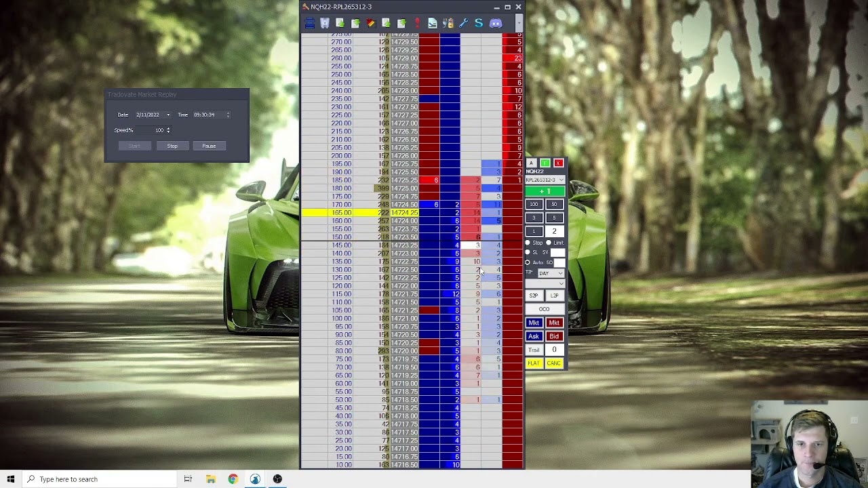Click the blue Ask button
The image size is (868, 488).
(x=534, y=337)
